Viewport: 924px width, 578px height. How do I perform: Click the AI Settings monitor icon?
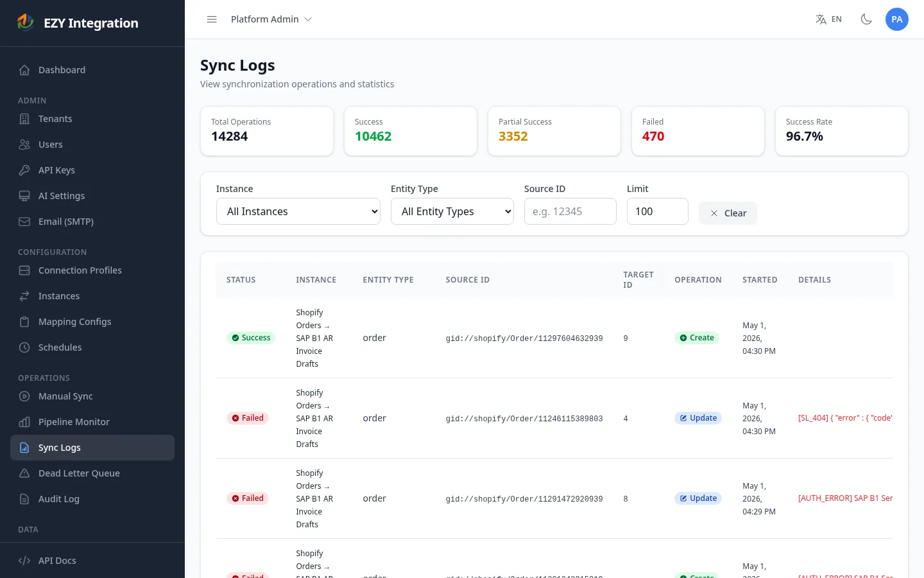point(24,196)
